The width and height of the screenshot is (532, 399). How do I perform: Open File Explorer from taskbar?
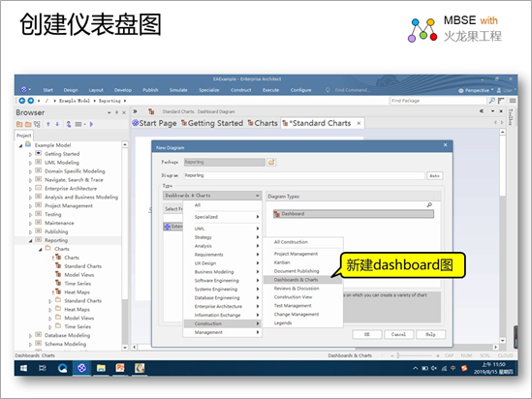pyautogui.click(x=101, y=368)
